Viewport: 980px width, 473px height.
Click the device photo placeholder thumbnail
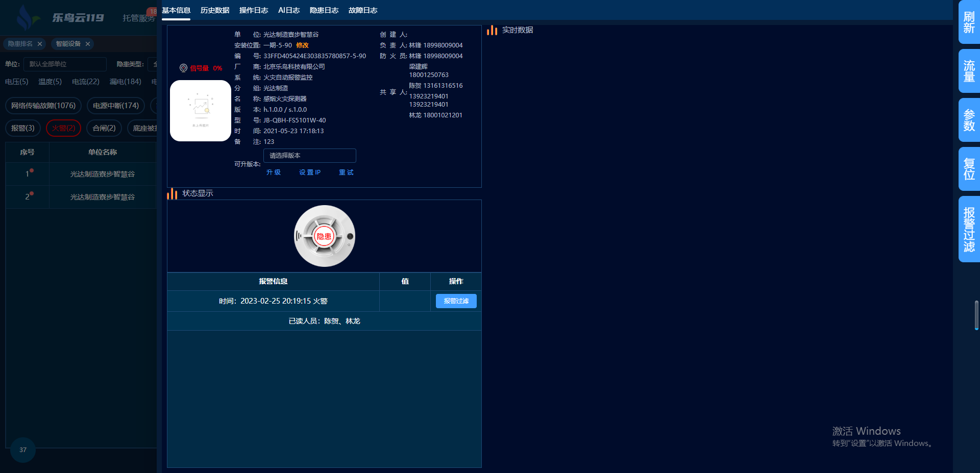click(200, 110)
